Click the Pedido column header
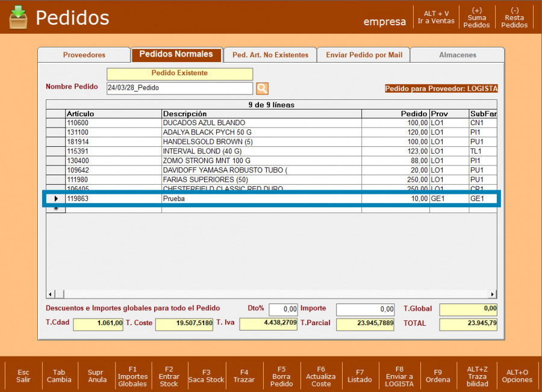 pyautogui.click(x=395, y=114)
